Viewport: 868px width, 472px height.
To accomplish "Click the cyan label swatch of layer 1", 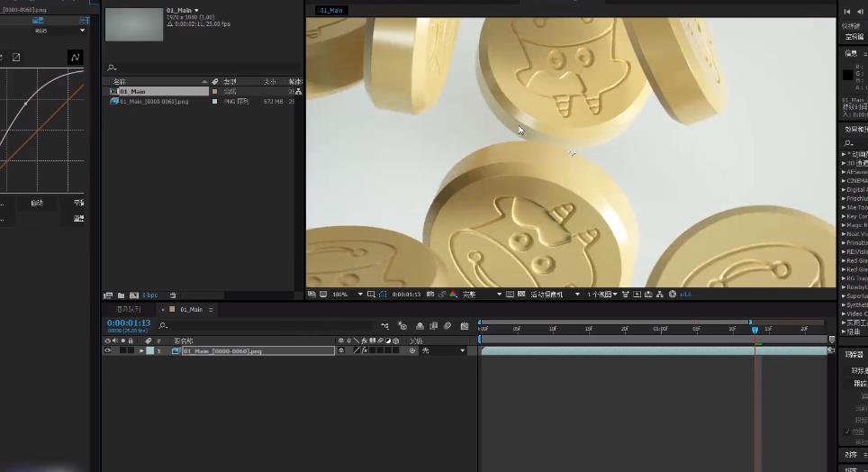I will (x=150, y=350).
